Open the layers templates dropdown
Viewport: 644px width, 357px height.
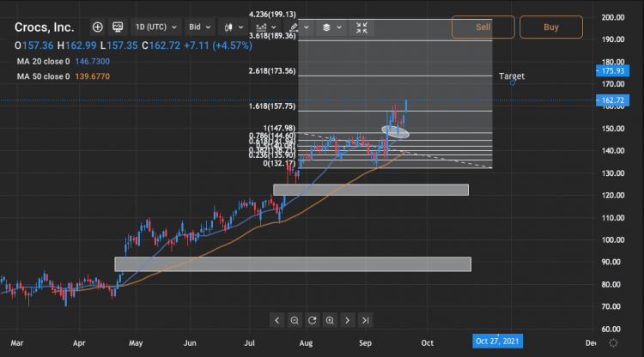(x=331, y=27)
